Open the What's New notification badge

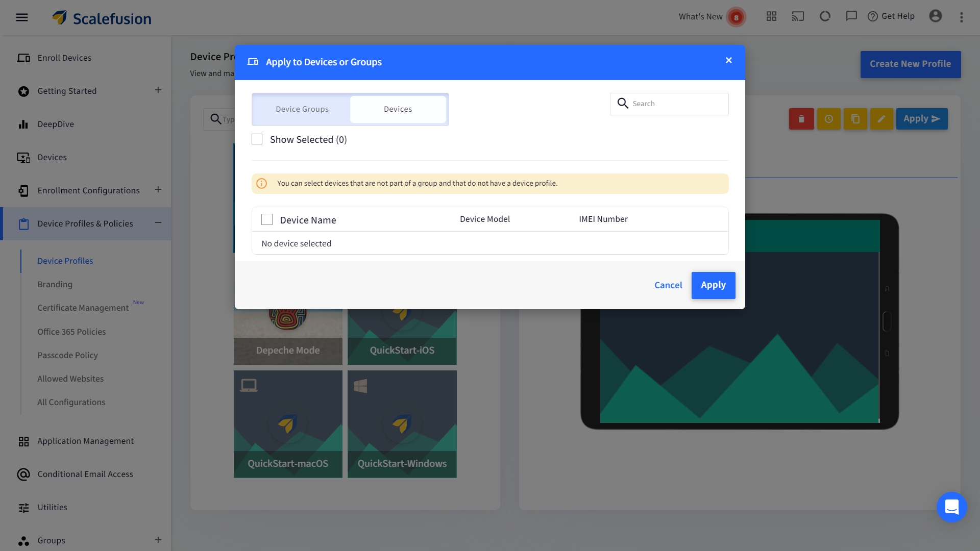point(736,17)
